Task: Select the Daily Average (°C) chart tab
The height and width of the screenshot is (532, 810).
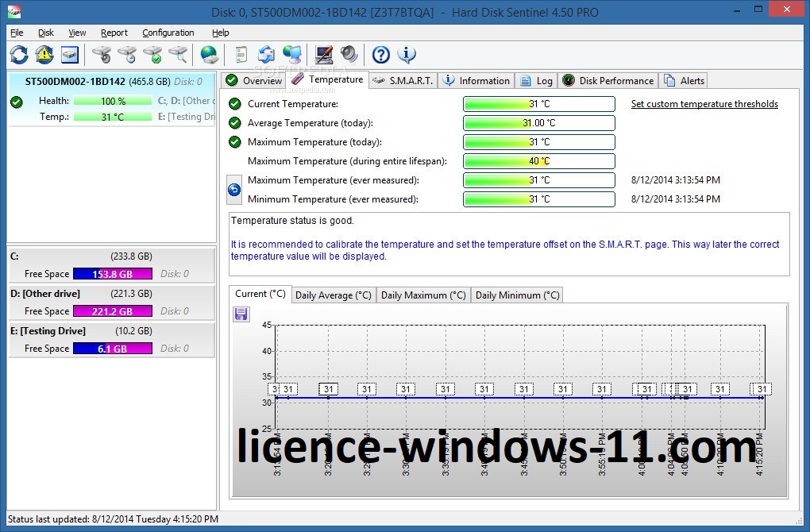Action: click(x=334, y=295)
